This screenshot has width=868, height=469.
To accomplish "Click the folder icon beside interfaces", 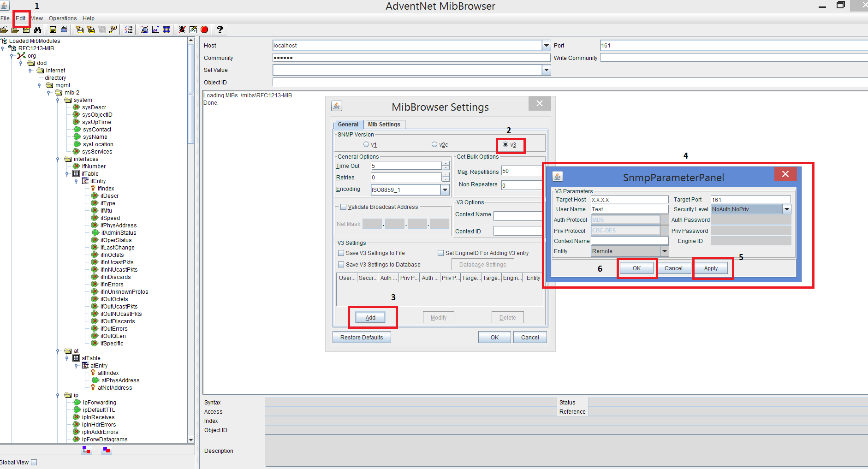I will coord(68,159).
